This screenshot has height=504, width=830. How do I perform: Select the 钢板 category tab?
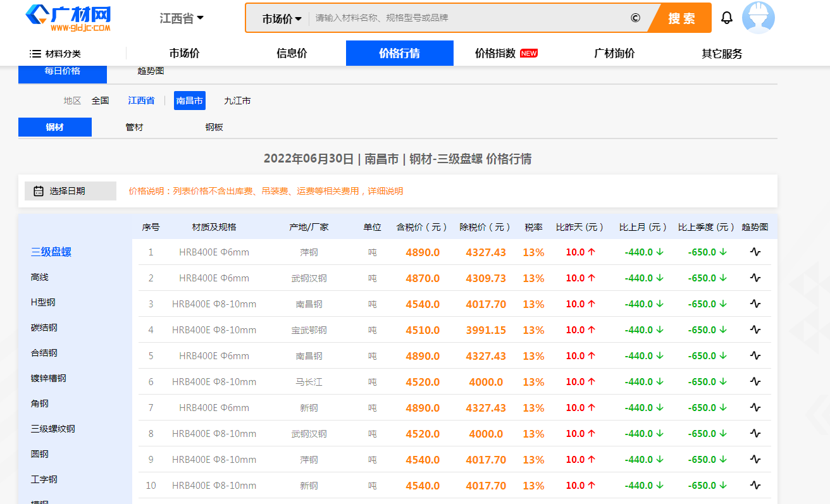click(214, 127)
